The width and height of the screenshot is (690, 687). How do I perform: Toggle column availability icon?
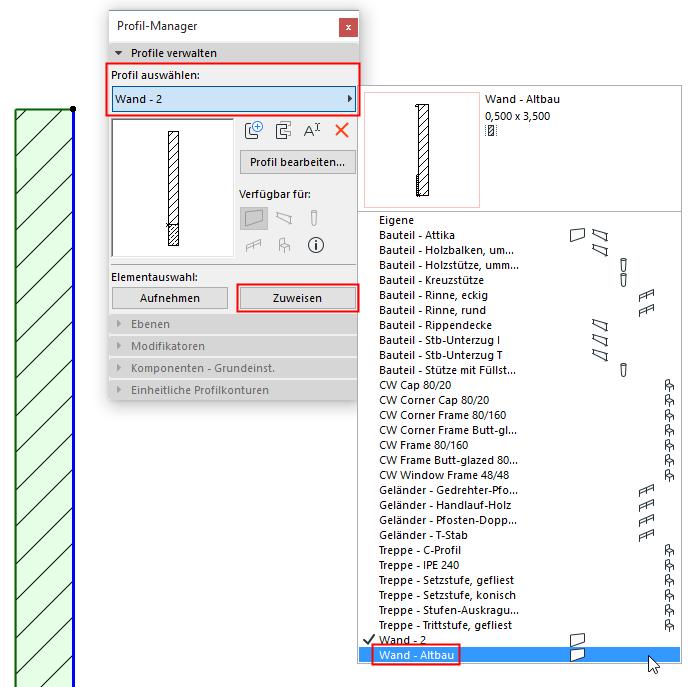point(313,218)
